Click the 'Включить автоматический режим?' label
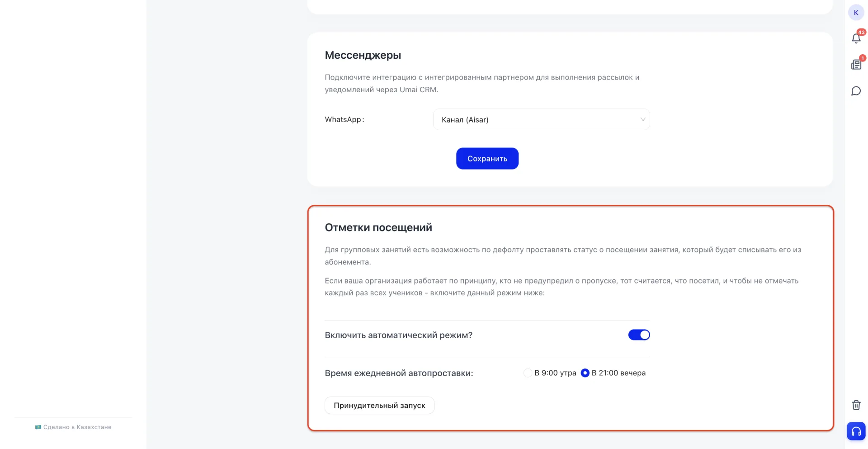This screenshot has height=449, width=868. point(398,335)
